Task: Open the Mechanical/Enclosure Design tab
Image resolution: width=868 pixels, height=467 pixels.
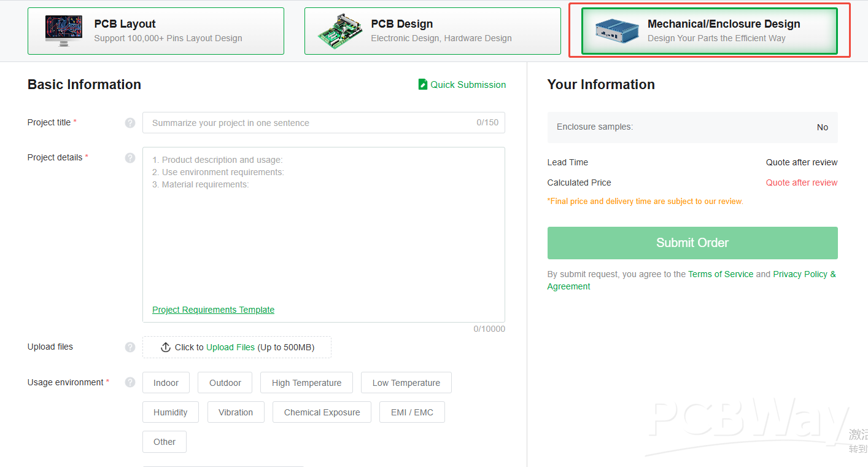Action: tap(709, 31)
